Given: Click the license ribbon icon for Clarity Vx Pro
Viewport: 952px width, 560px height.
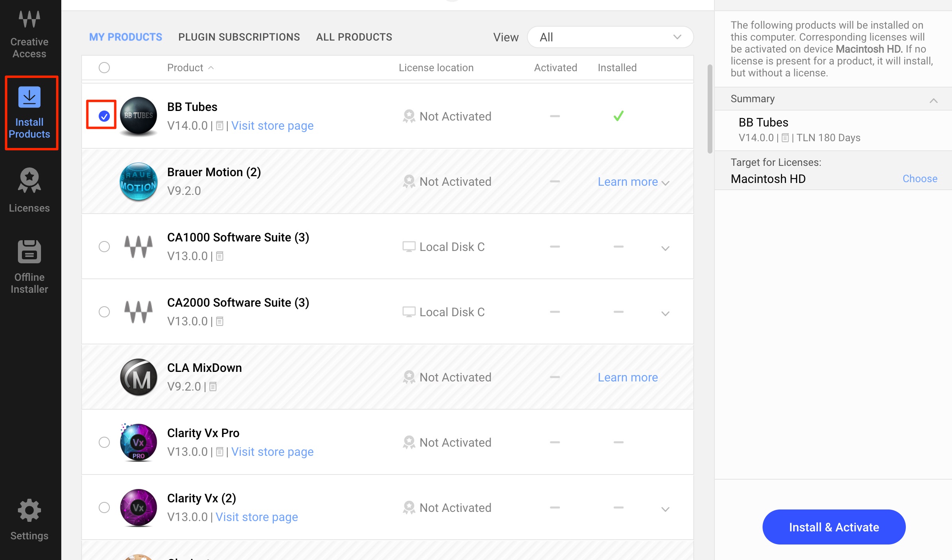Looking at the screenshot, I should click(x=409, y=442).
